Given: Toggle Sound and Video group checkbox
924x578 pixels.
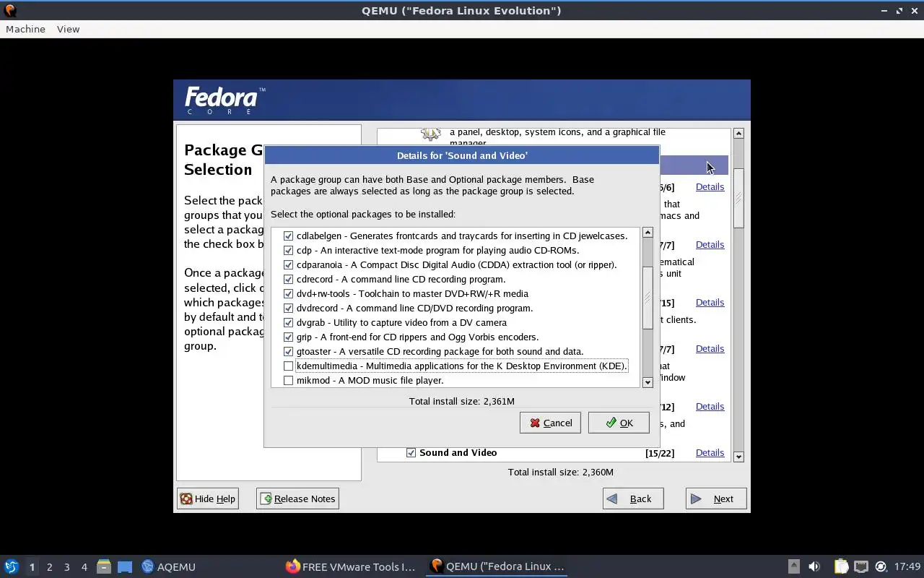Looking at the screenshot, I should point(411,452).
